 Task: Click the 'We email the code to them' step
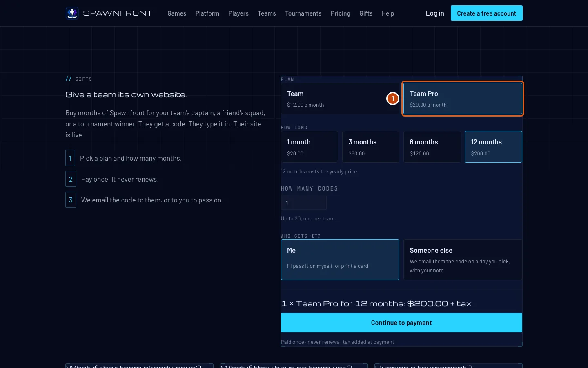(152, 200)
